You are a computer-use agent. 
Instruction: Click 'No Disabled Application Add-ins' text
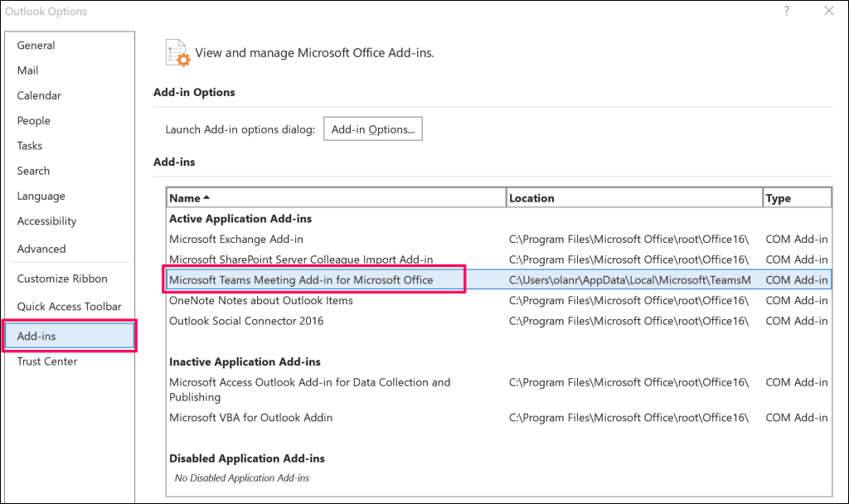tap(241, 478)
